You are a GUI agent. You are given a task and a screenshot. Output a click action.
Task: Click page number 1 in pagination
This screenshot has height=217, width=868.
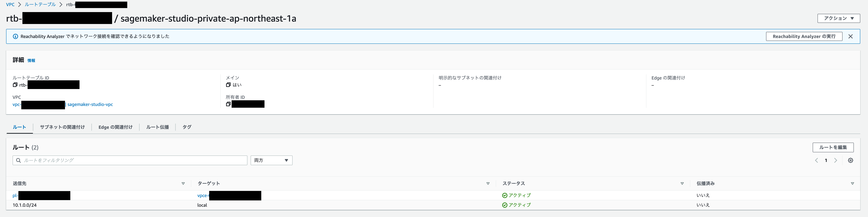(x=826, y=160)
